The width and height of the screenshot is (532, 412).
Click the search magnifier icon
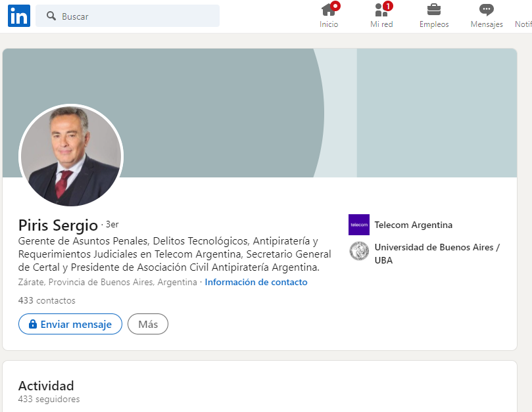coord(51,15)
